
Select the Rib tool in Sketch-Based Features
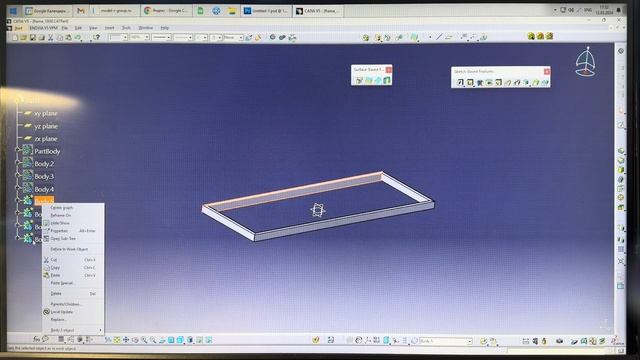coord(508,82)
